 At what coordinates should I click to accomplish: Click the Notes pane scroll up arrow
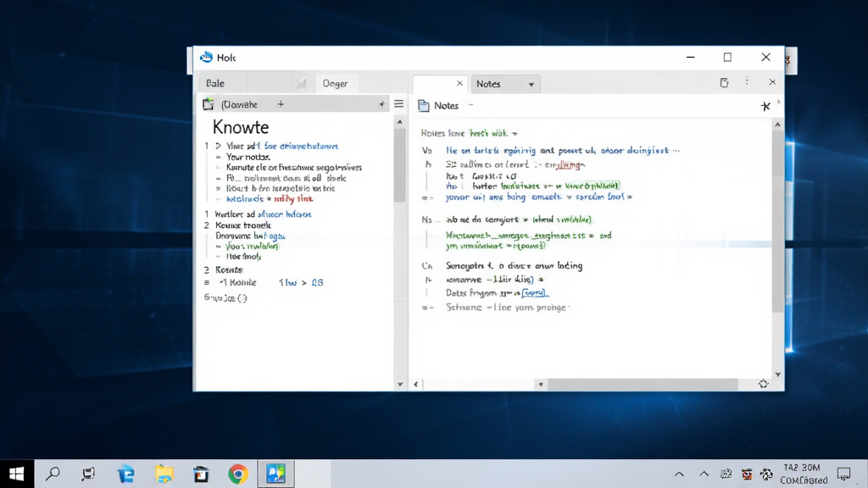(778, 125)
